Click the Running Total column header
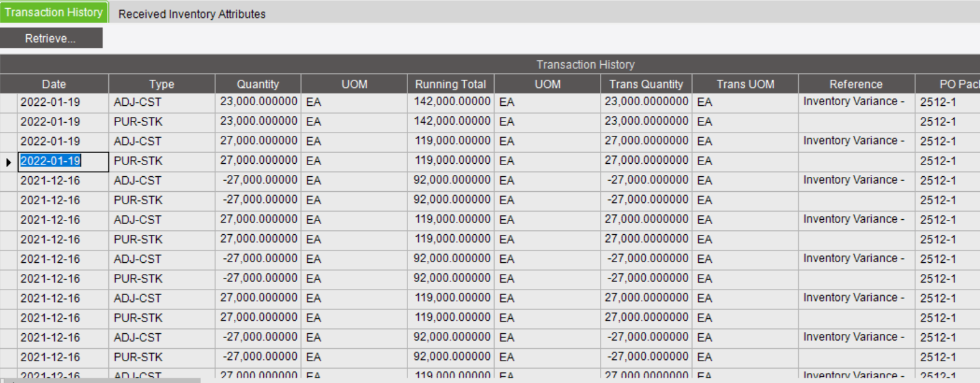This screenshot has height=383, width=980. coord(450,84)
